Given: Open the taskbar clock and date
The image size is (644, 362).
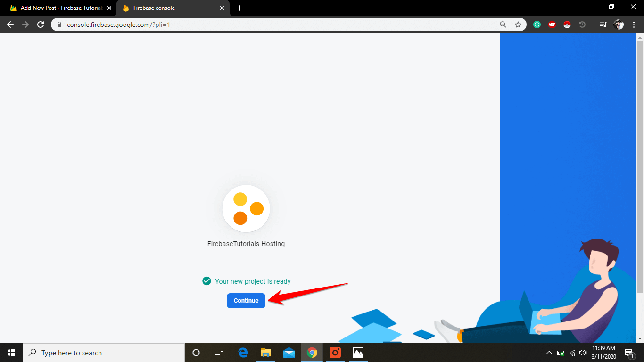Looking at the screenshot, I should coord(604,353).
